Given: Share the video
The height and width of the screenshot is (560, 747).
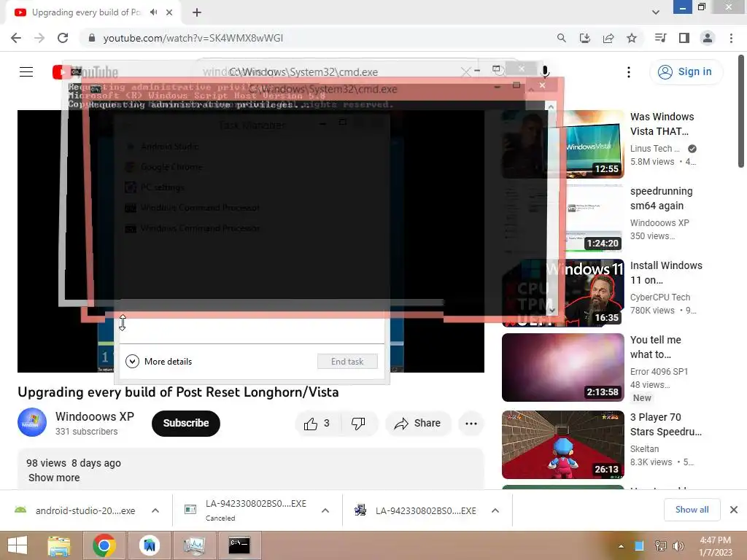Looking at the screenshot, I should [x=418, y=424].
